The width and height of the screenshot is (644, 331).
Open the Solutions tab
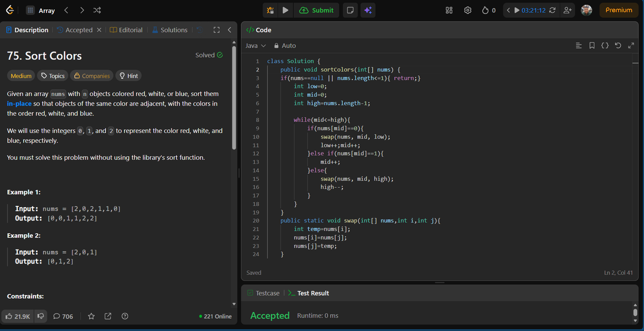[170, 30]
